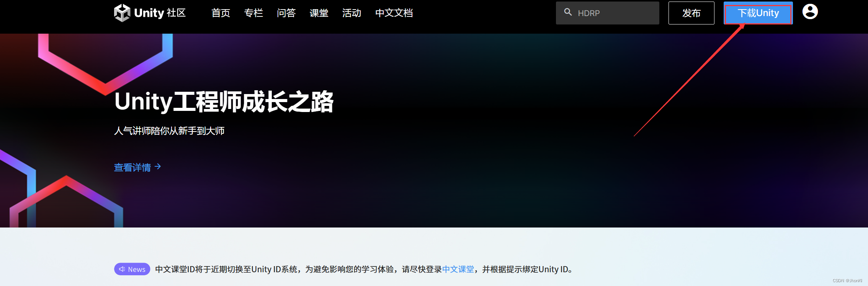Screen dimensions: 868x286
Task: Click the arrow next to 查看详情
Action: pyautogui.click(x=158, y=167)
